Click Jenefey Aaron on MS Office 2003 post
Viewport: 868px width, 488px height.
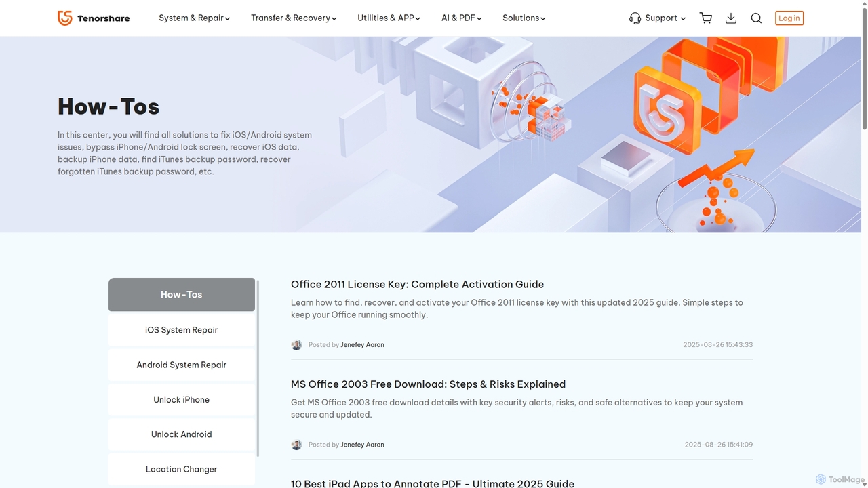[362, 445]
